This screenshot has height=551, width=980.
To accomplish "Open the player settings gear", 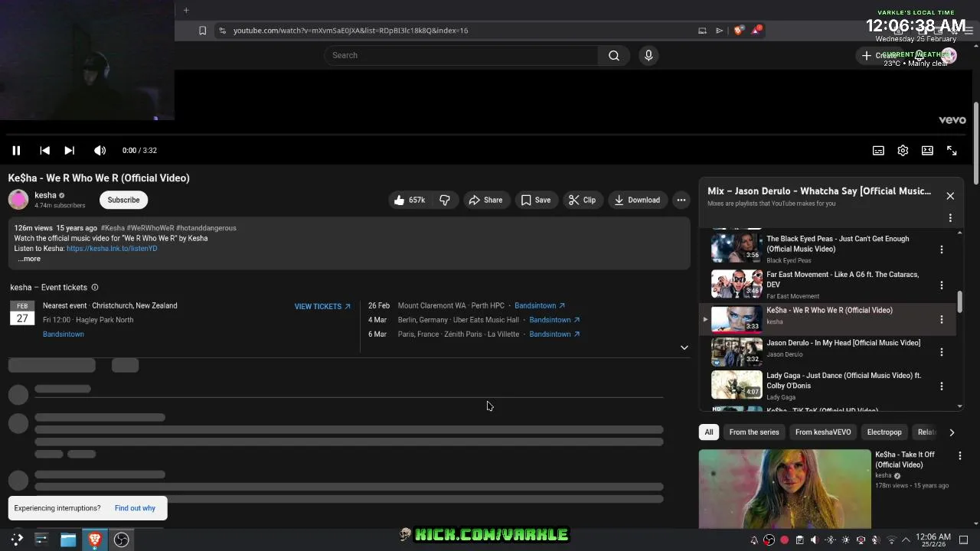I will (903, 151).
